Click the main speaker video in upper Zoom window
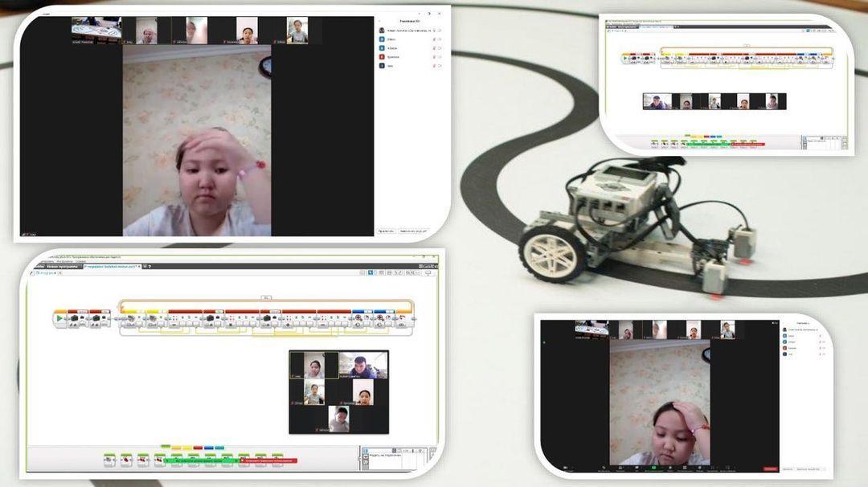The height and width of the screenshot is (487, 868). click(197, 141)
